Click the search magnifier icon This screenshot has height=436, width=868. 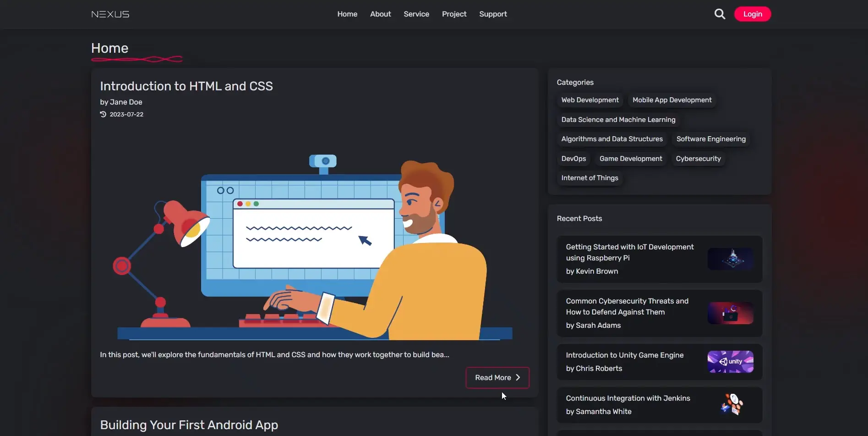click(x=720, y=14)
